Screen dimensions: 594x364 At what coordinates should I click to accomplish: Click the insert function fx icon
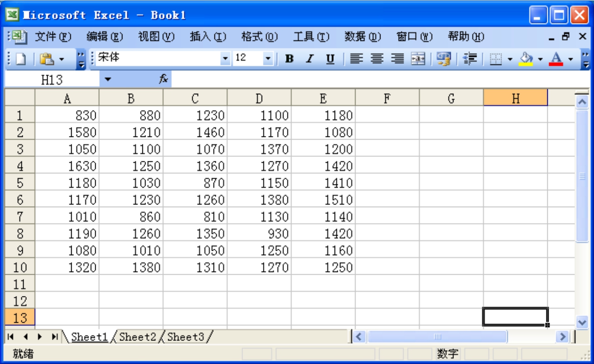pos(163,79)
